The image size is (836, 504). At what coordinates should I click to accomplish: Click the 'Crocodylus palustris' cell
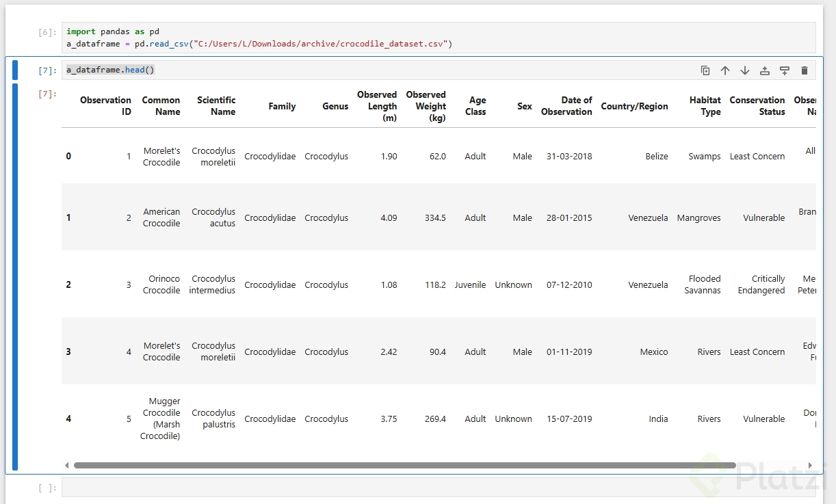click(213, 419)
